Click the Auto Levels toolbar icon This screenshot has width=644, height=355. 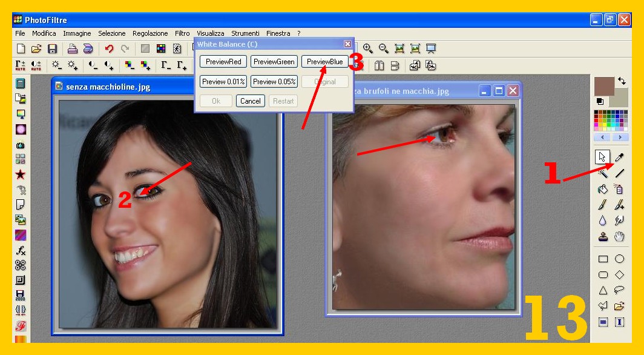[x=21, y=65]
